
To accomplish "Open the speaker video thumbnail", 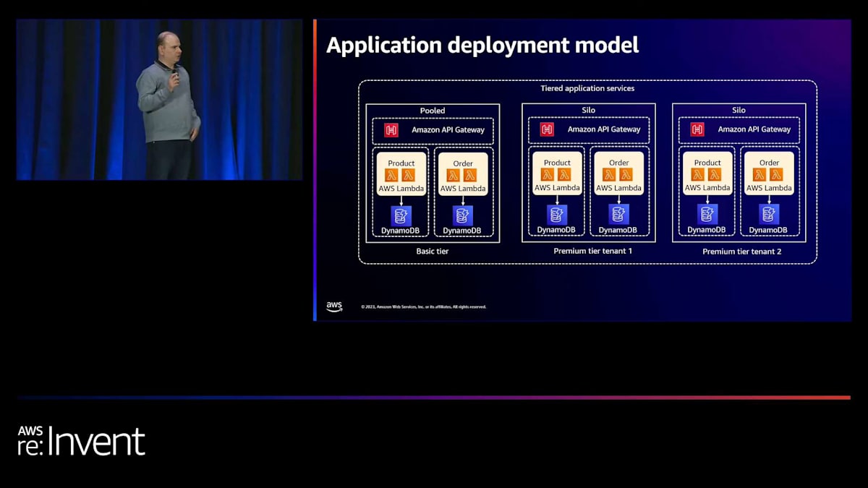I will click(159, 99).
